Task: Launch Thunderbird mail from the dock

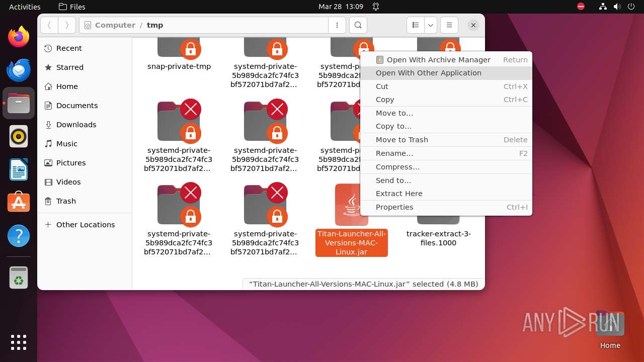Action: coord(19,70)
